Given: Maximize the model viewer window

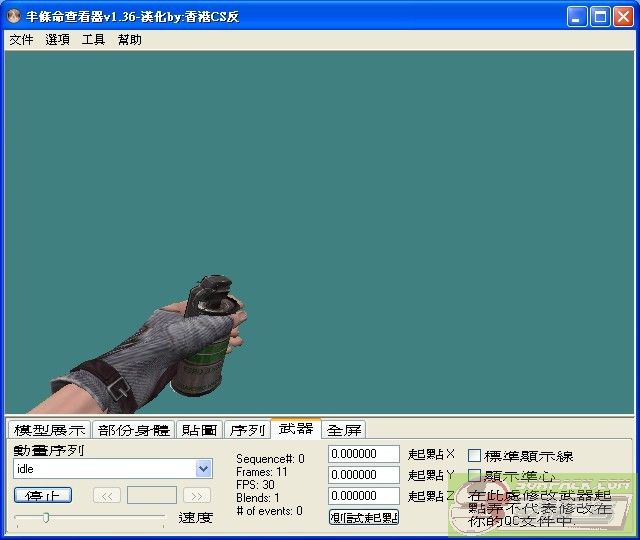Looking at the screenshot, I should (600, 17).
